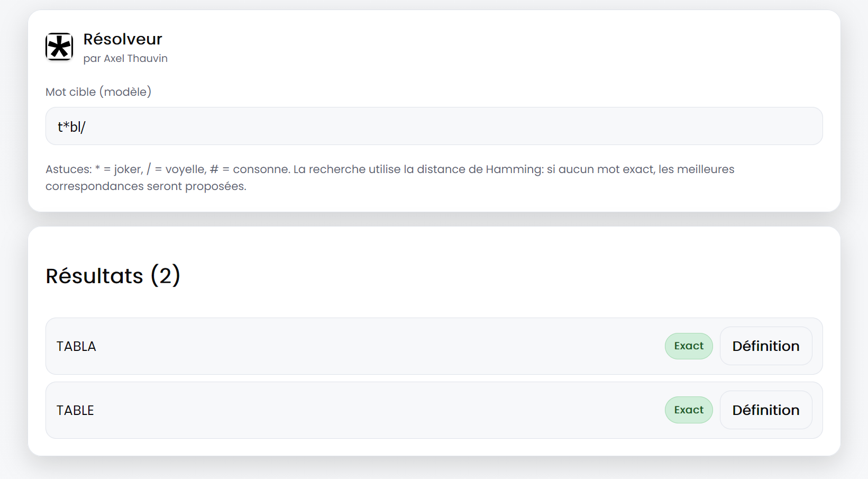Click the Exact badge next to TABLA
The image size is (868, 479).
coord(688,346)
